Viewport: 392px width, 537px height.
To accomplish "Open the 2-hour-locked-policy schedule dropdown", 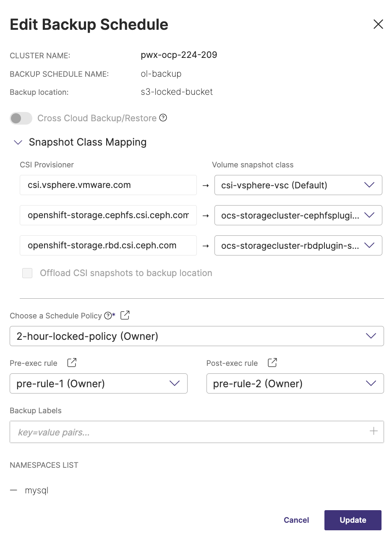I will 196,336.
